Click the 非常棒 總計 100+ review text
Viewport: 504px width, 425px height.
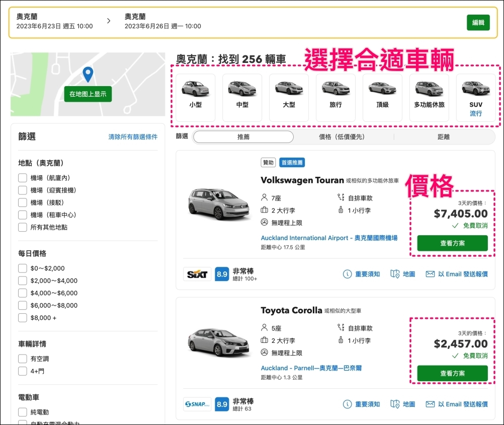(245, 274)
